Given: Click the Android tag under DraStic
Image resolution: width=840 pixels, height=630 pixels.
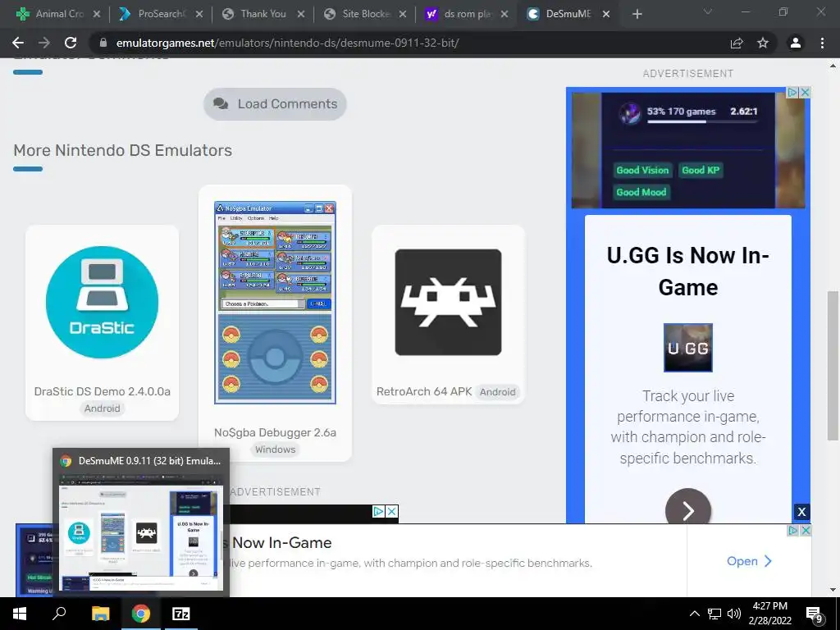Looking at the screenshot, I should click(x=102, y=409).
